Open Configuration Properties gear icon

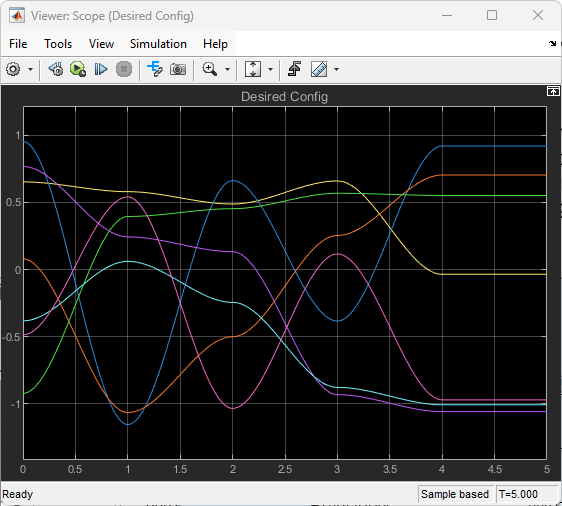tap(14, 69)
